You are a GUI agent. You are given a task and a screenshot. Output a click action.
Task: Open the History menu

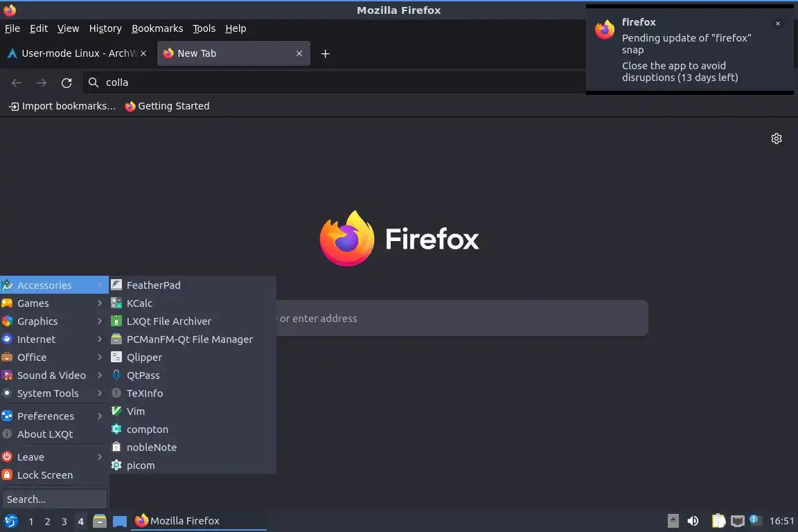click(x=105, y=28)
